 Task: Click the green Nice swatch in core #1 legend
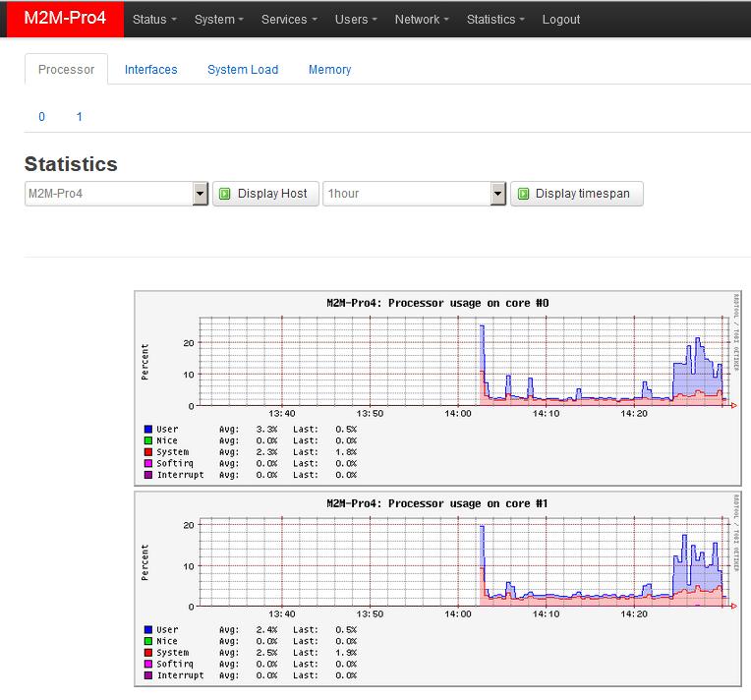pyautogui.click(x=148, y=641)
